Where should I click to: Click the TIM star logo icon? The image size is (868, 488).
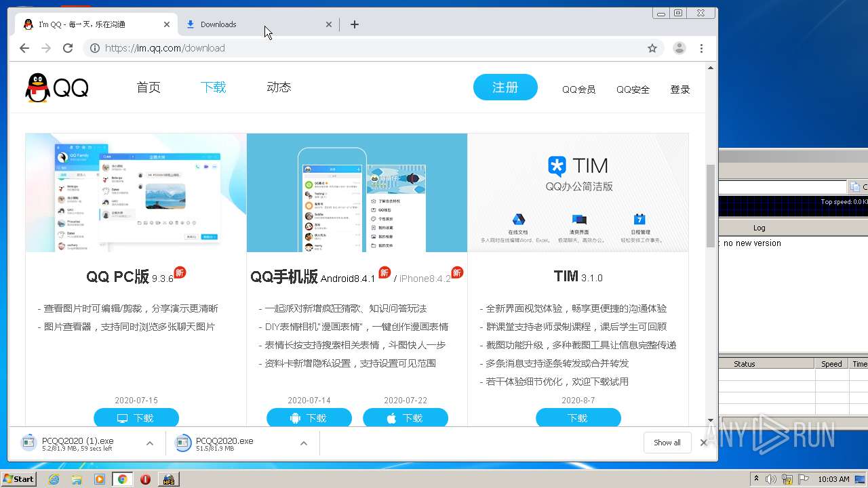pyautogui.click(x=557, y=166)
